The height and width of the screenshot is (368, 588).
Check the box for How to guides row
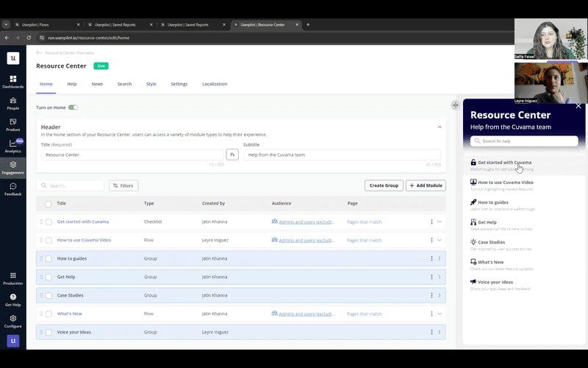[49, 258]
